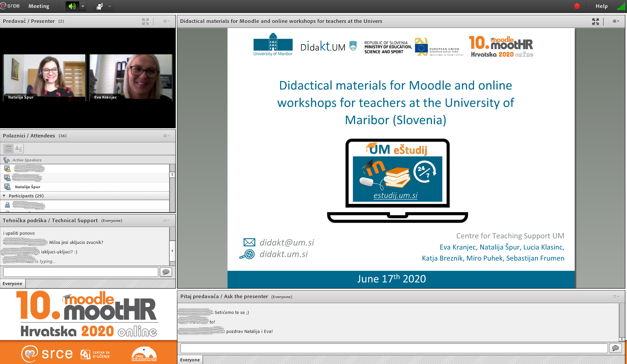This screenshot has width=627, height=364.
Task: Maximize the presentation share pod
Action: tap(595, 21)
